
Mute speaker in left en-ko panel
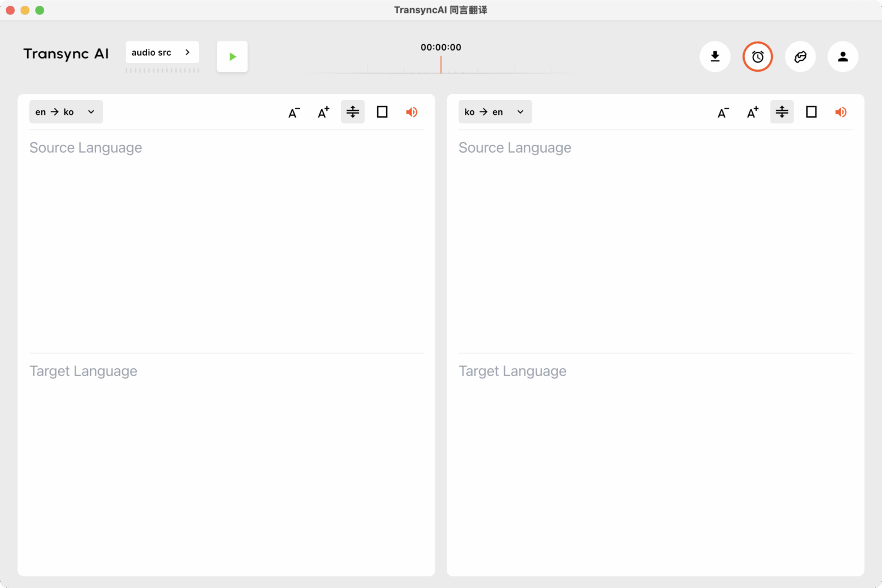click(411, 112)
